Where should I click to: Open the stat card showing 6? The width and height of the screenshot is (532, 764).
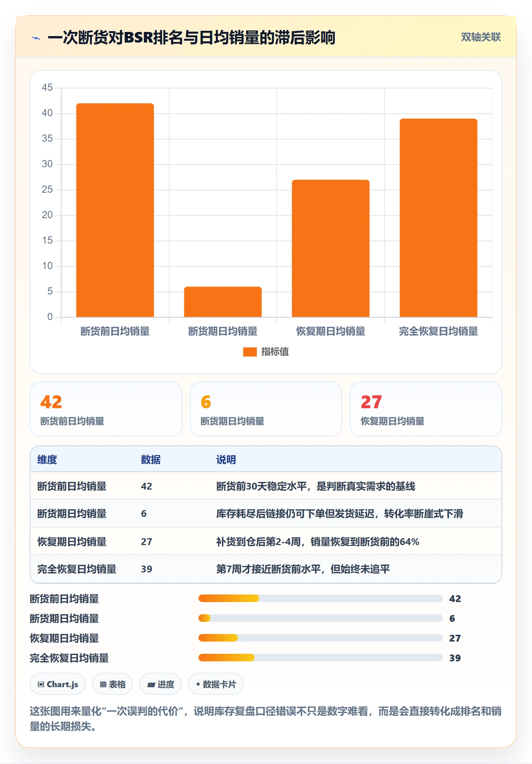266,409
